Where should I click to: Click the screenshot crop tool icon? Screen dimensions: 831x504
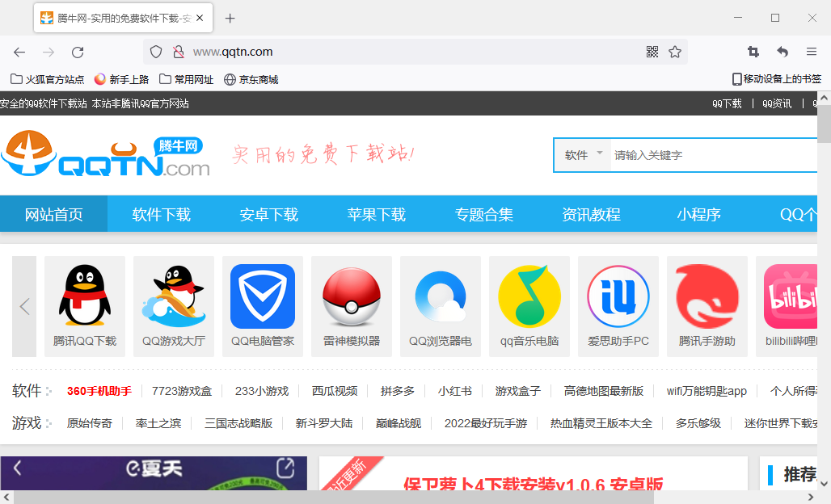(x=753, y=52)
